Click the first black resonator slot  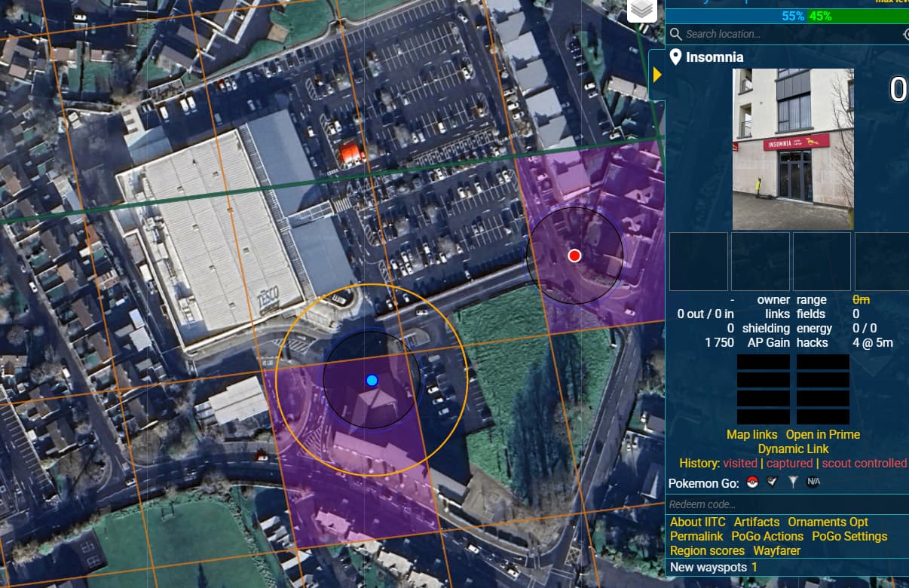(764, 362)
